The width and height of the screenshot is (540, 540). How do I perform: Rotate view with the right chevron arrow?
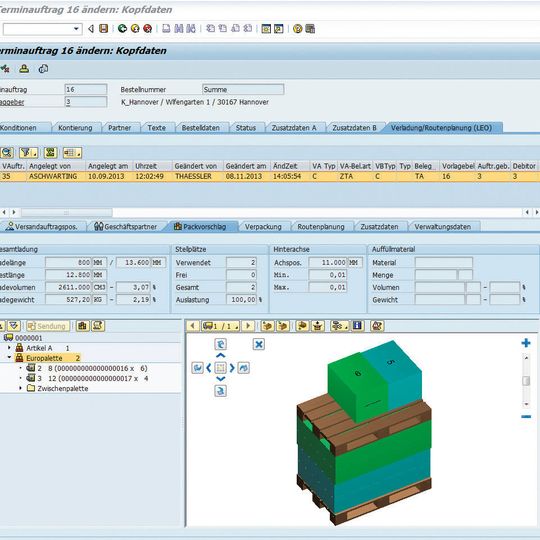pos(232,368)
